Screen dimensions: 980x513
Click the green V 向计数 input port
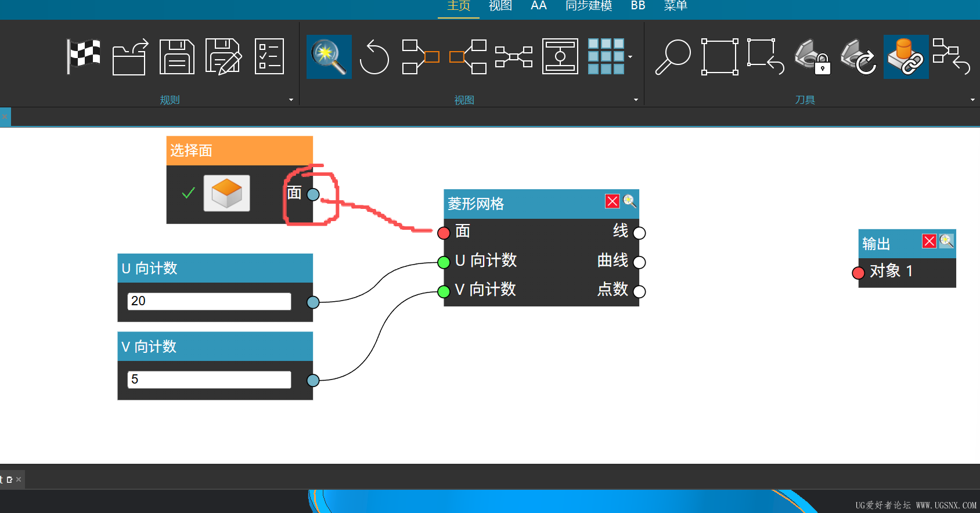click(x=444, y=291)
